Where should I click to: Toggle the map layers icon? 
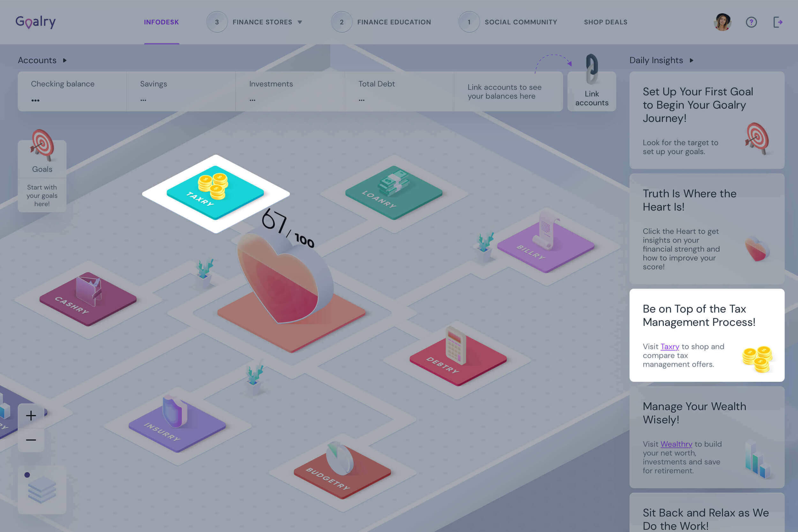(x=42, y=489)
